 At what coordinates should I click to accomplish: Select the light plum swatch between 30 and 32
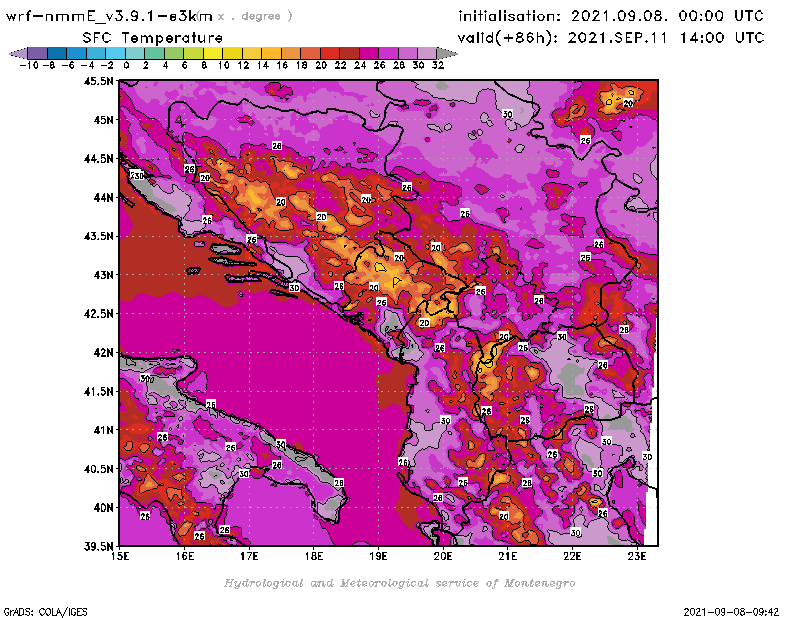tap(428, 53)
